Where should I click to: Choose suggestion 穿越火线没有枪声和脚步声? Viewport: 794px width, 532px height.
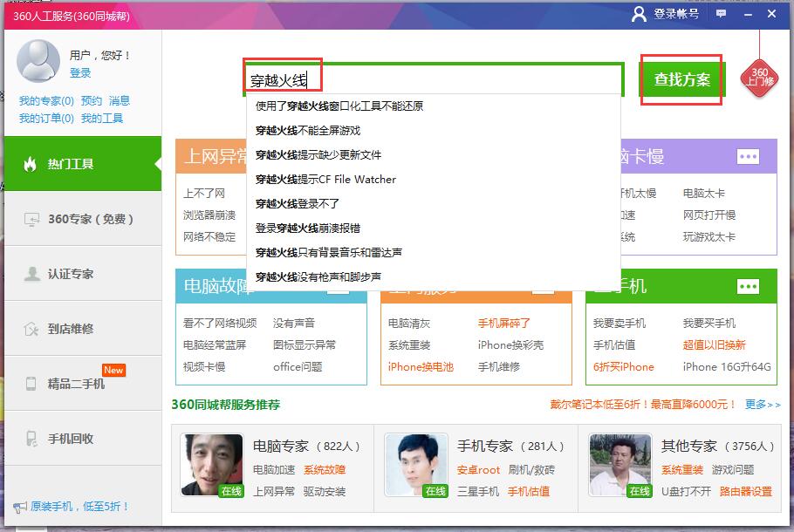434,276
